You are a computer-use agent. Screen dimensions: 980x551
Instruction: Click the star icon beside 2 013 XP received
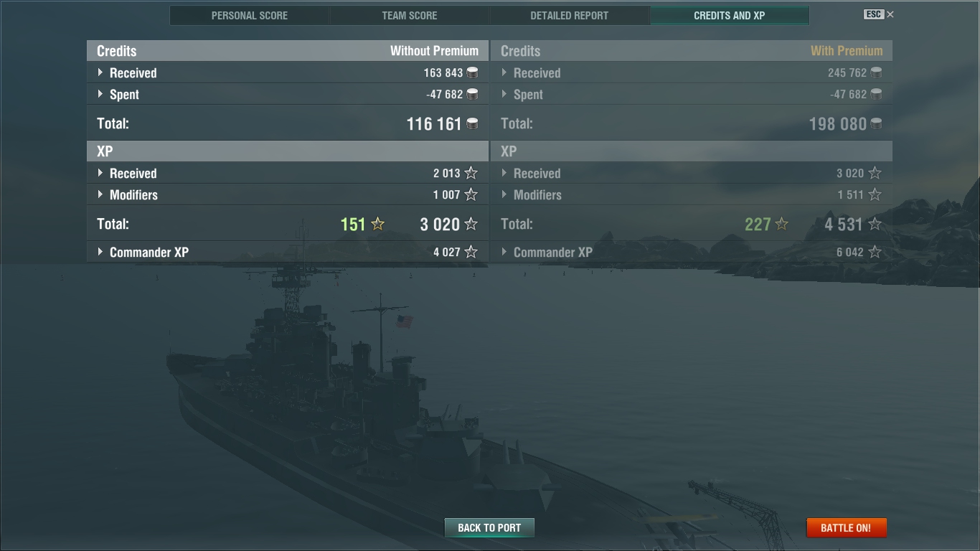click(471, 173)
